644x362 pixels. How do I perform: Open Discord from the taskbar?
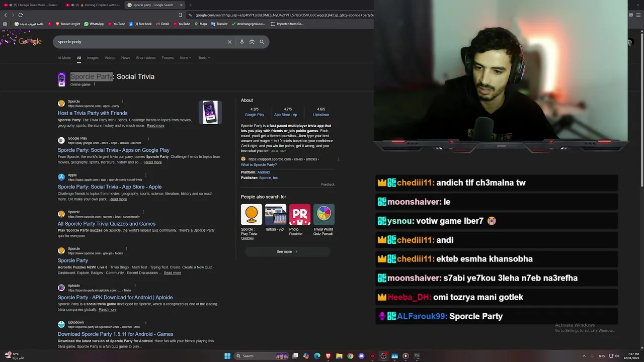[x=361, y=356]
